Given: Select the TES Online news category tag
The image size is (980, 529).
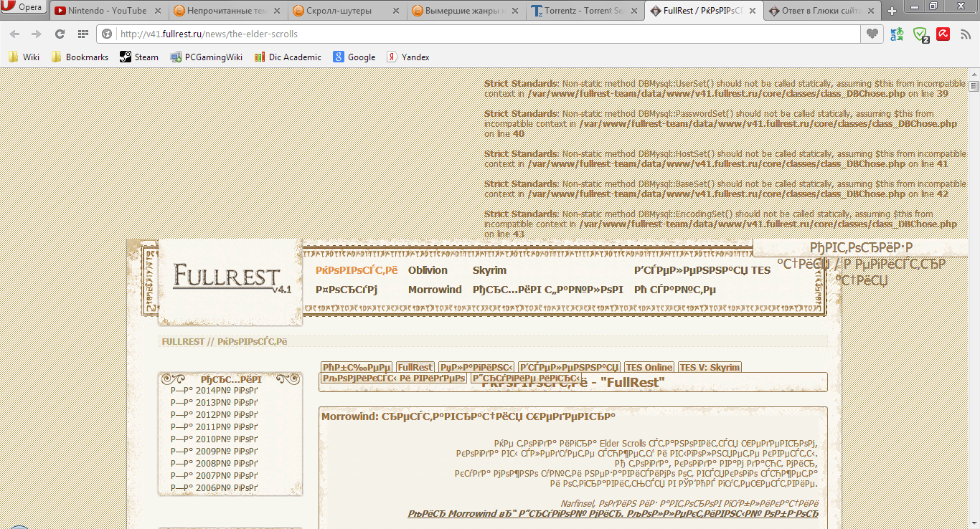Looking at the screenshot, I should 649,367.
